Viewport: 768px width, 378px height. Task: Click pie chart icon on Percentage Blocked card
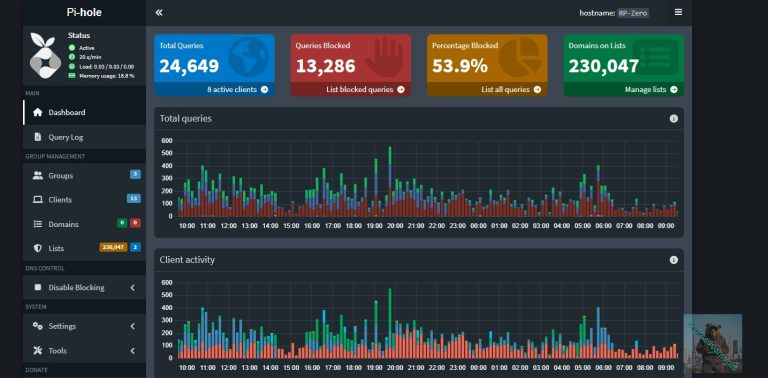519,57
